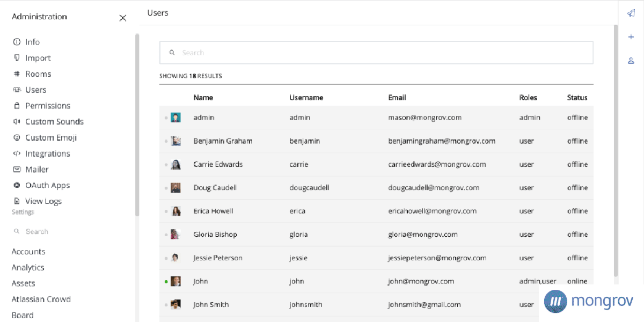The height and width of the screenshot is (322, 644).
Task: Open View Logs in sidebar
Action: coord(43,201)
